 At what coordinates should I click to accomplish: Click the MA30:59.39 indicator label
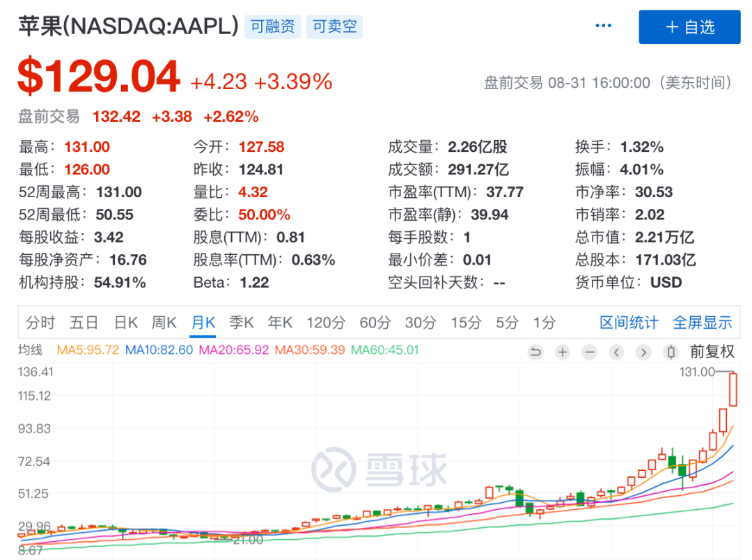pyautogui.click(x=309, y=350)
